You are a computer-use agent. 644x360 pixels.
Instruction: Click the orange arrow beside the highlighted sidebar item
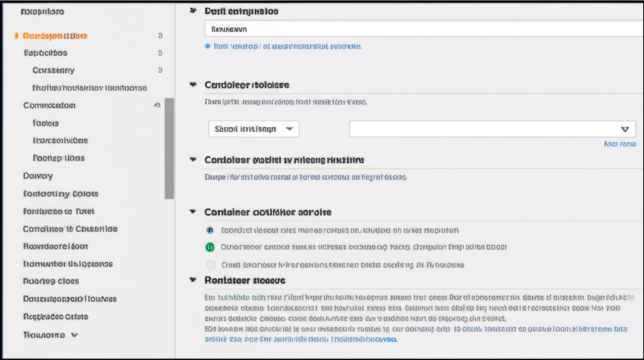[x=16, y=36]
